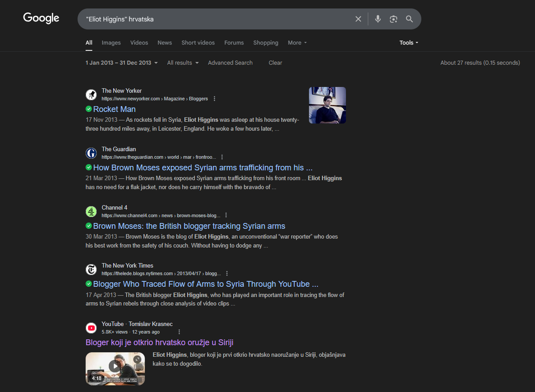Play the YouTube video thumbnail

pyautogui.click(x=115, y=368)
